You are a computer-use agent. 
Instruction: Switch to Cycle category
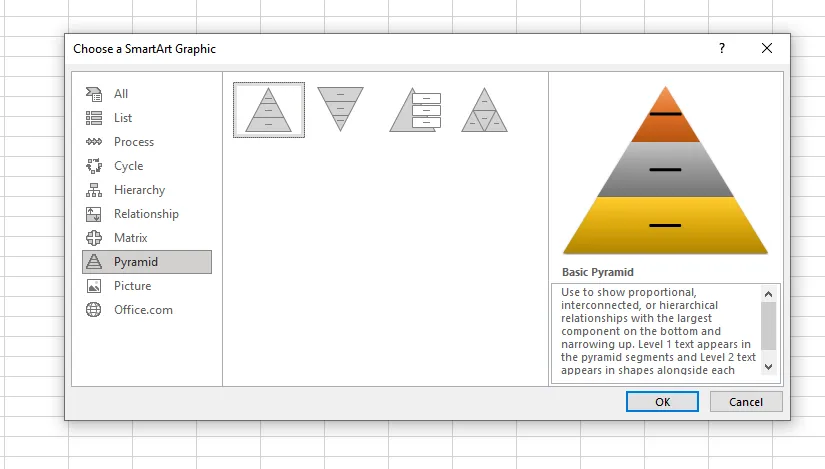128,166
